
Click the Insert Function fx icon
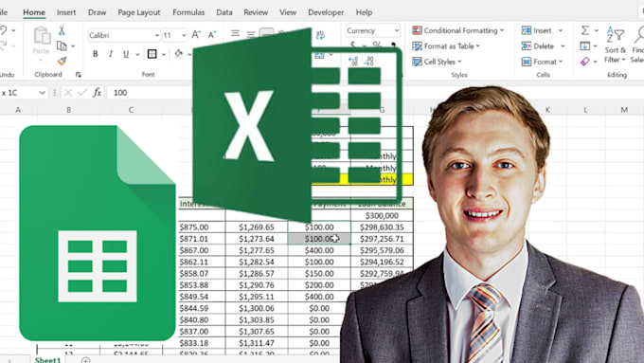pyautogui.click(x=97, y=93)
